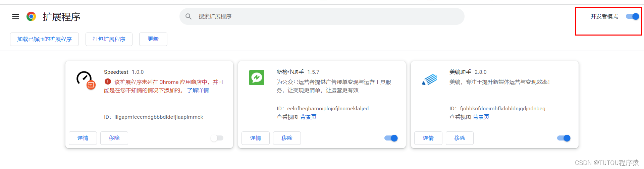
Task: Click the Chrome logo icon
Action: (31, 16)
